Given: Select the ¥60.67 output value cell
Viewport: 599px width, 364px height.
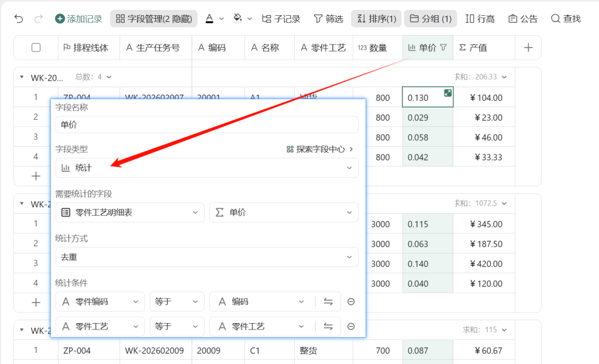Looking at the screenshot, I should coord(484,350).
